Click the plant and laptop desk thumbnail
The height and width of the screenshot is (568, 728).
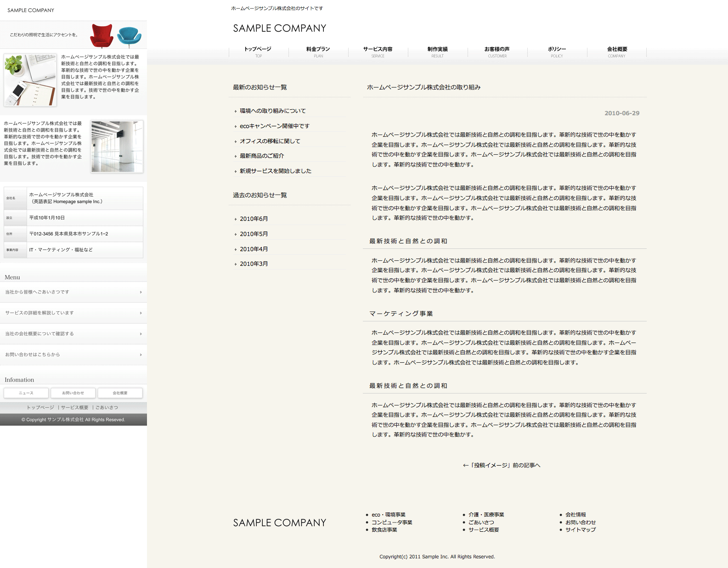30,80
